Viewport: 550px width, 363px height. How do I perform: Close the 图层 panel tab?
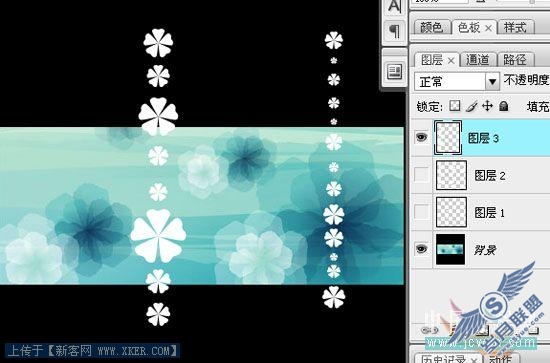pyautogui.click(x=451, y=61)
